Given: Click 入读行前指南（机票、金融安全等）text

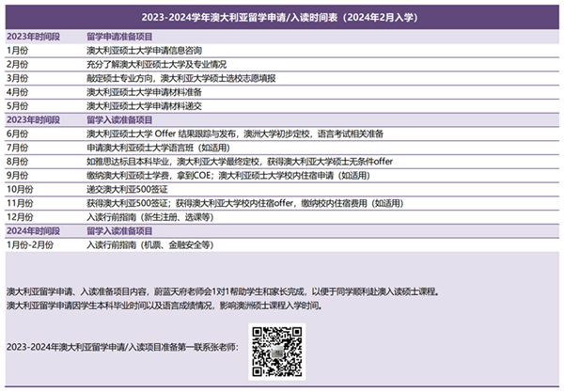Looking at the screenshot, I should (151, 244).
